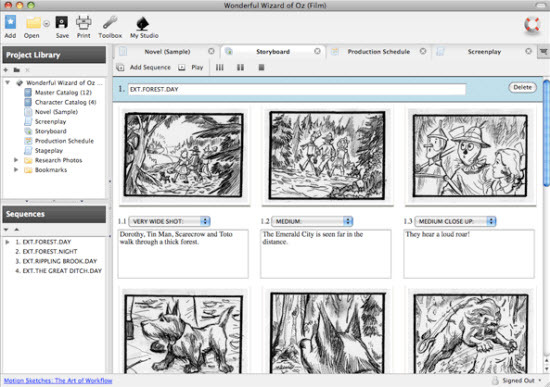Expand the Research Photos folder
The width and height of the screenshot is (550, 387).
click(x=16, y=160)
